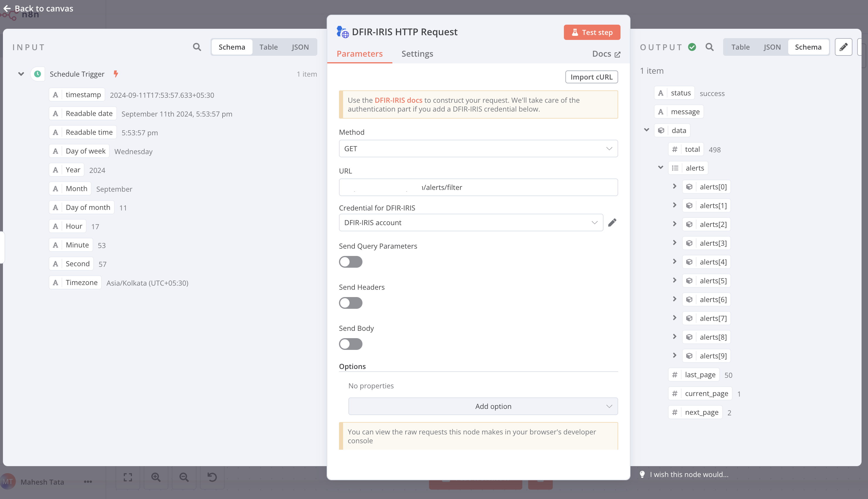The height and width of the screenshot is (499, 868).
Task: Enable Send Headers toggle
Action: [350, 303]
